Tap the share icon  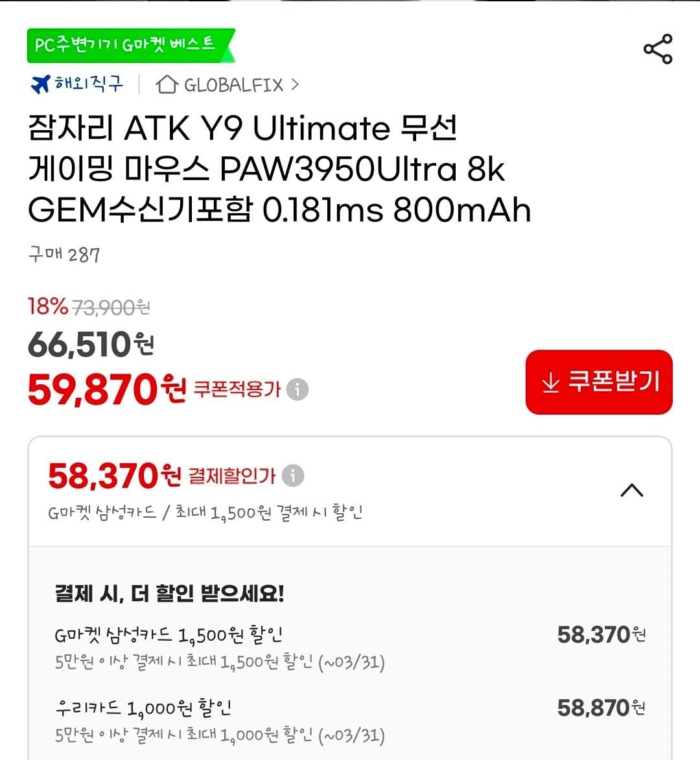658,49
